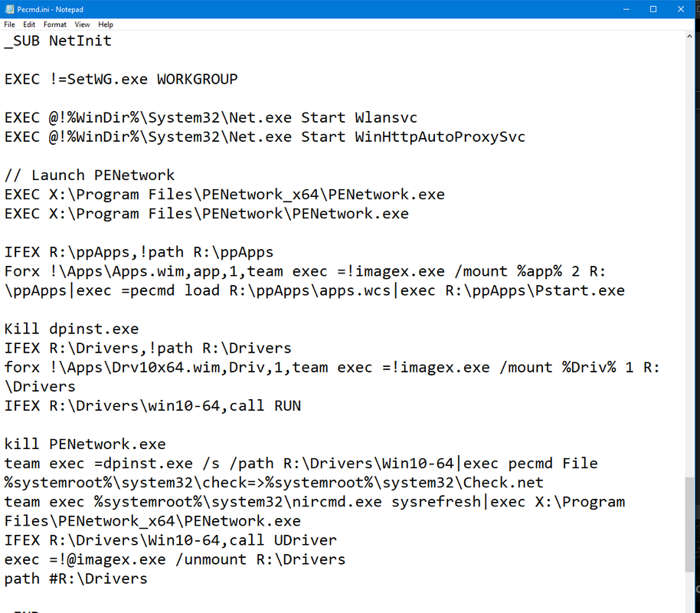The width and height of the screenshot is (700, 613).
Task: Click the 'path #R:\Drivers' line
Action: [76, 579]
